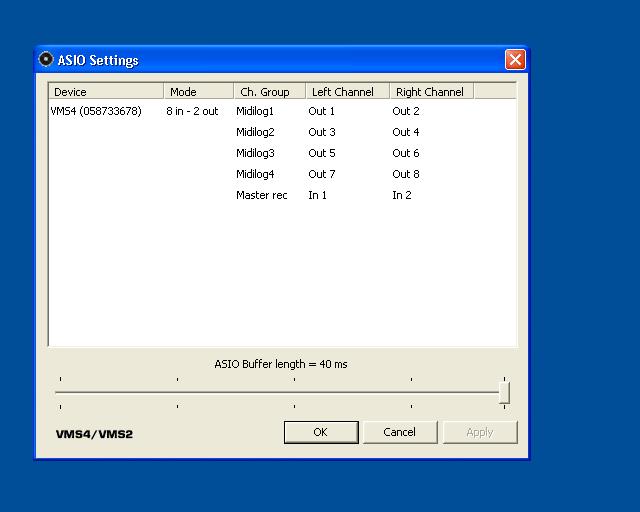The width and height of the screenshot is (640, 512).
Task: Click the Left Channel column header
Action: 346,92
